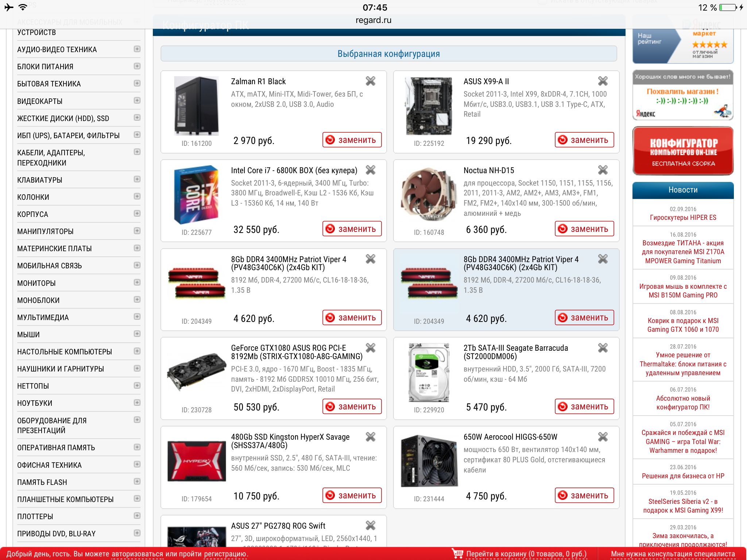This screenshot has width=747, height=560.
Task: Remove Zalman R1 Black from configuration
Action: coord(370,81)
